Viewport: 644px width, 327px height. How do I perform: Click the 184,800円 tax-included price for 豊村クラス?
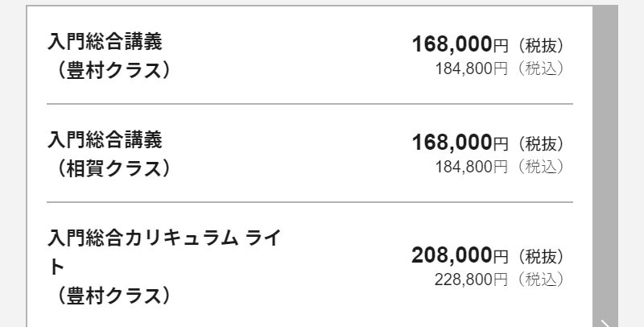[x=472, y=68]
